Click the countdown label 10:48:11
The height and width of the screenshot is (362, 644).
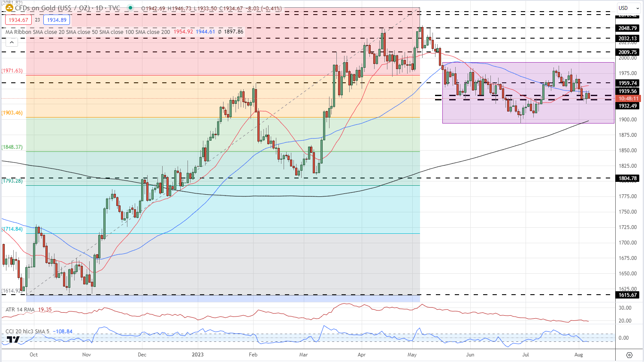click(x=627, y=99)
